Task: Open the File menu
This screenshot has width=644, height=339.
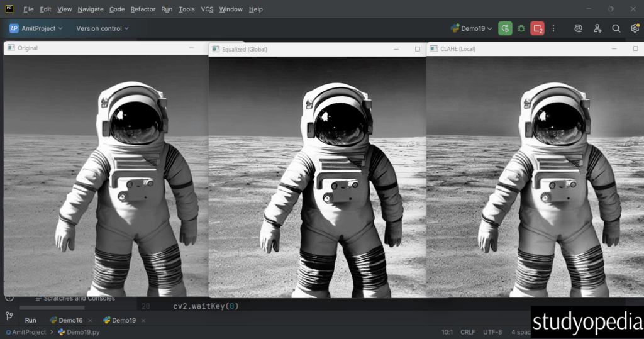Action: (28, 9)
